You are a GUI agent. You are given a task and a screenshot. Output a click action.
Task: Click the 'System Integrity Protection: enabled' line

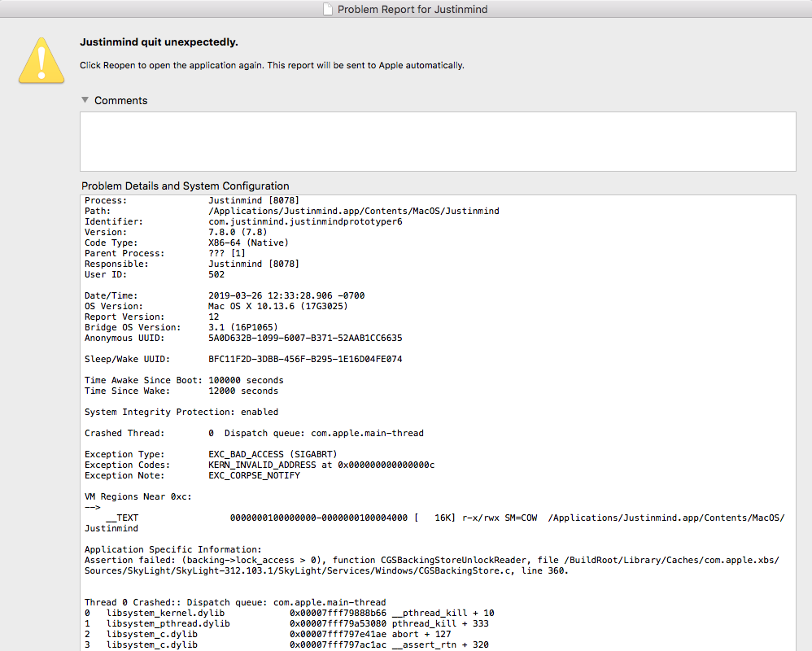point(181,412)
